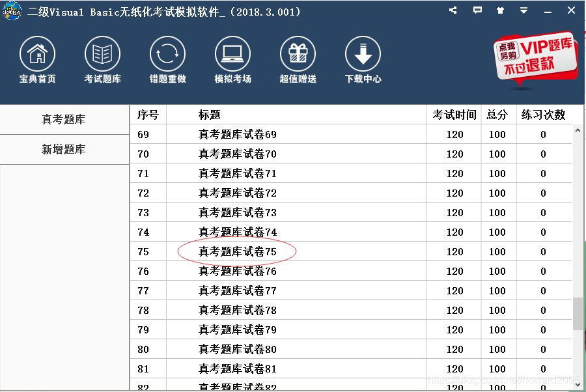Minimize the exam software window
This screenshot has height=392, width=586.
pos(548,12)
